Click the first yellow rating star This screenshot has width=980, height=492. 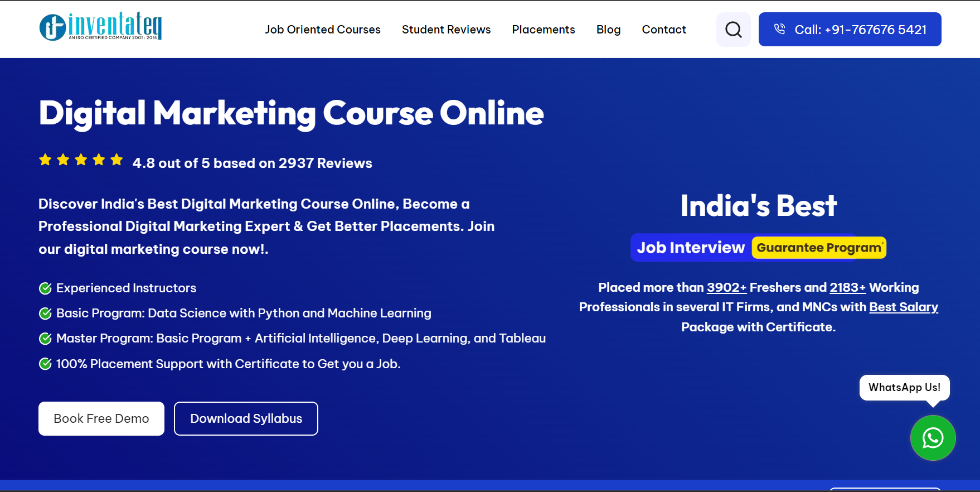(x=45, y=161)
